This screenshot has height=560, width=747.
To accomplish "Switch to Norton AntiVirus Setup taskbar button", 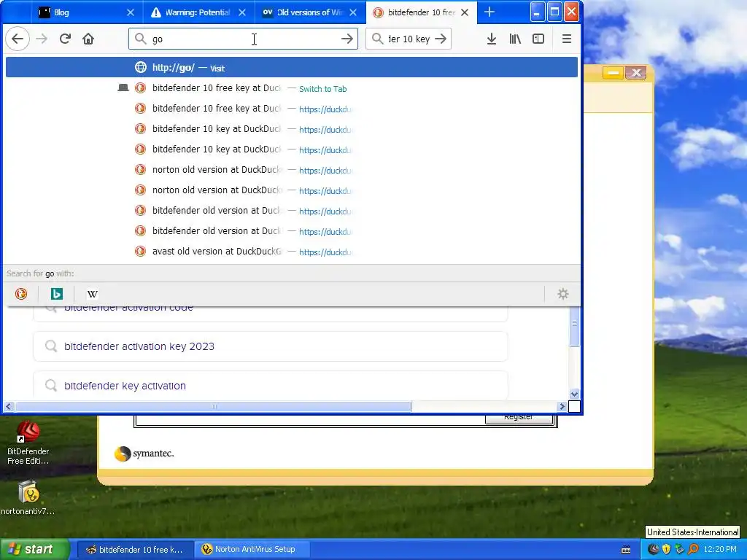I will coord(253,550).
